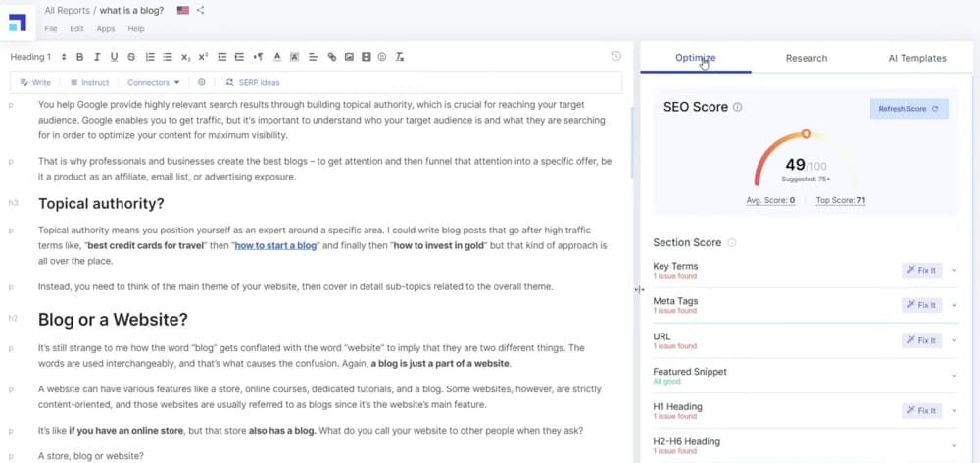Open the text color picker
The image size is (980, 463).
pos(277,57)
